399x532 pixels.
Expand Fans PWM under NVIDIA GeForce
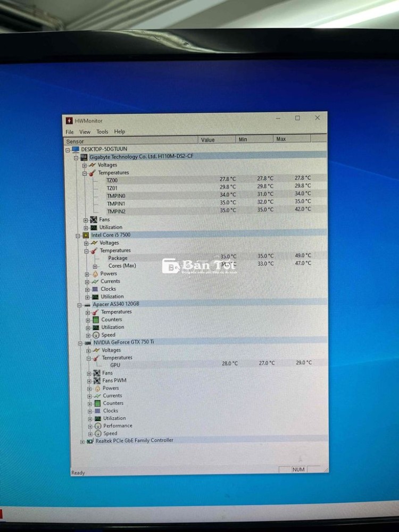pyautogui.click(x=89, y=381)
